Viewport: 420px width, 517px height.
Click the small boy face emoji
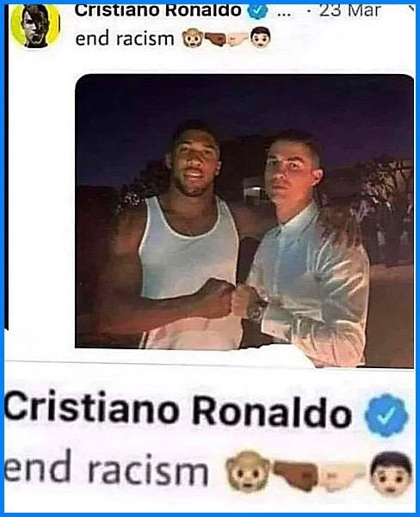pos(260,38)
